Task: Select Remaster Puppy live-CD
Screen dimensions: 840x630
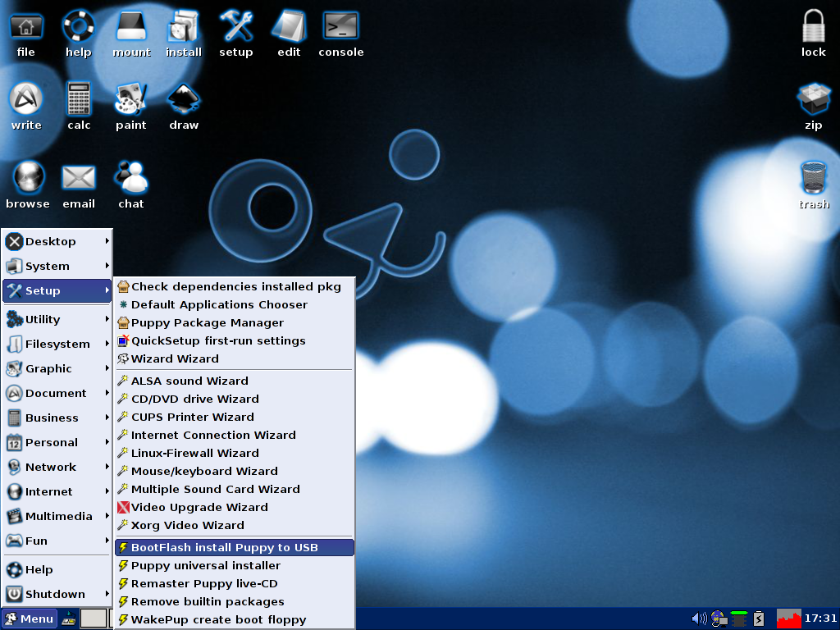Action: (x=234, y=584)
